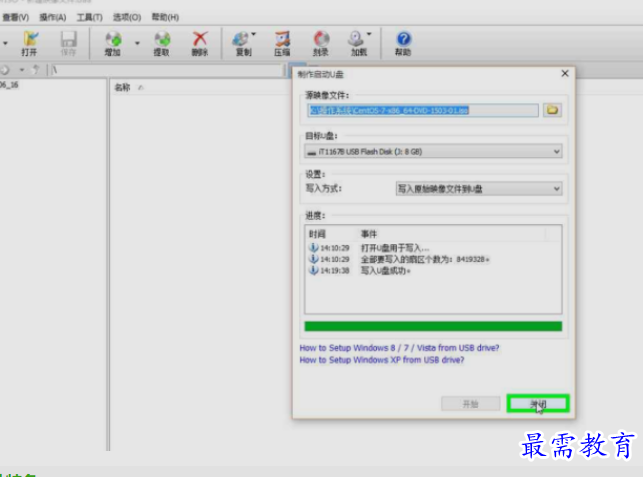The image size is (643, 477).
Task: Click the 关闭 (Close) button
Action: [538, 404]
